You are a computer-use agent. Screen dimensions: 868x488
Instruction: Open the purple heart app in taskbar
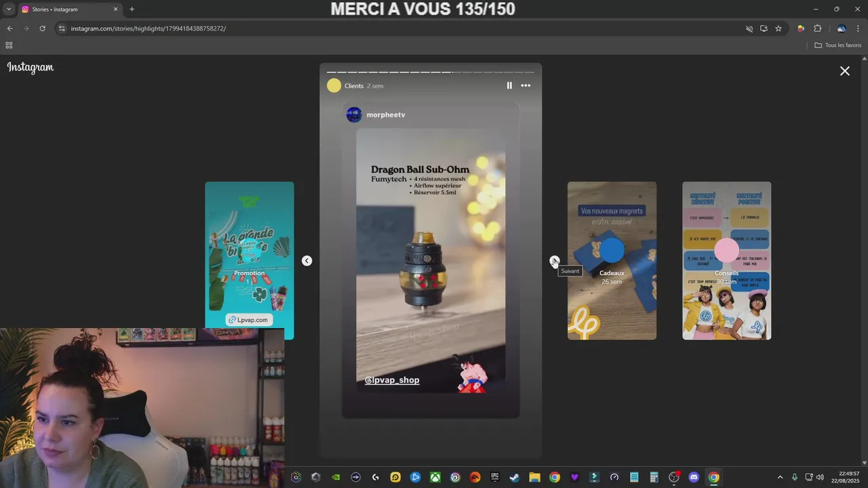tap(574, 477)
